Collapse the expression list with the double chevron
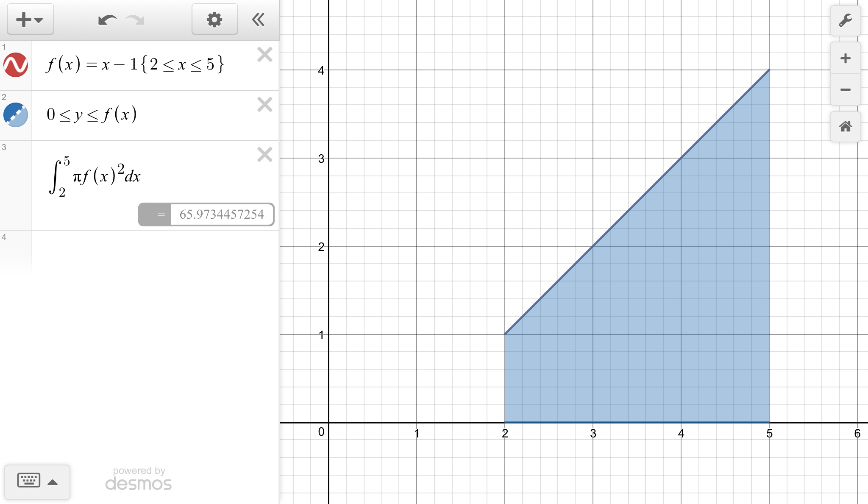 click(258, 19)
